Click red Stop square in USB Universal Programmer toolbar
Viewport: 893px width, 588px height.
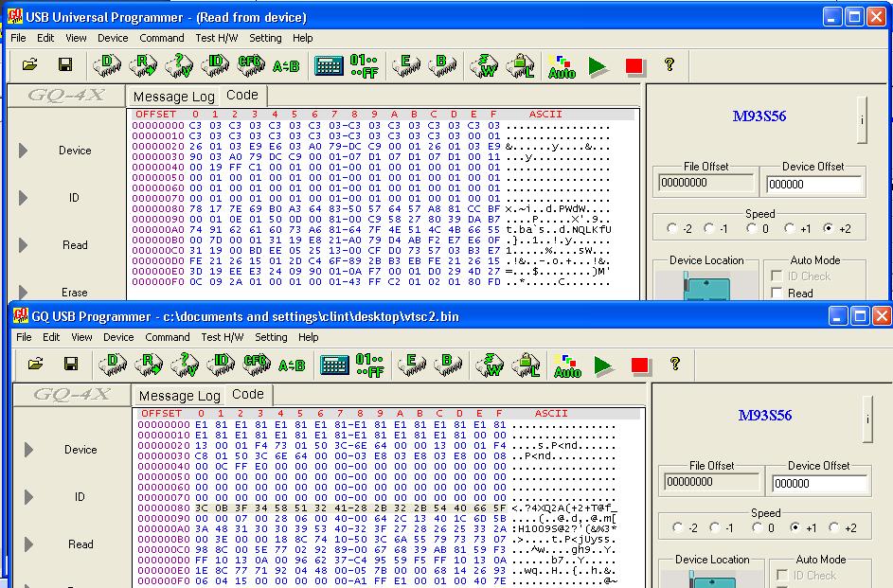click(634, 66)
